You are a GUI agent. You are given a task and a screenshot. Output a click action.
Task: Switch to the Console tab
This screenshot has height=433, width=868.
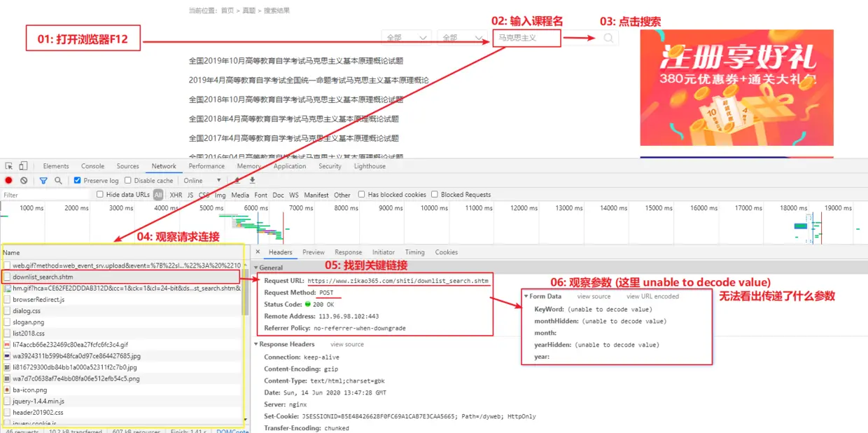[92, 166]
